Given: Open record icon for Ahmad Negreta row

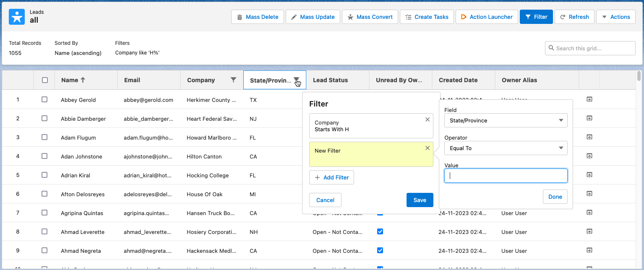Looking at the screenshot, I should pyautogui.click(x=589, y=250).
